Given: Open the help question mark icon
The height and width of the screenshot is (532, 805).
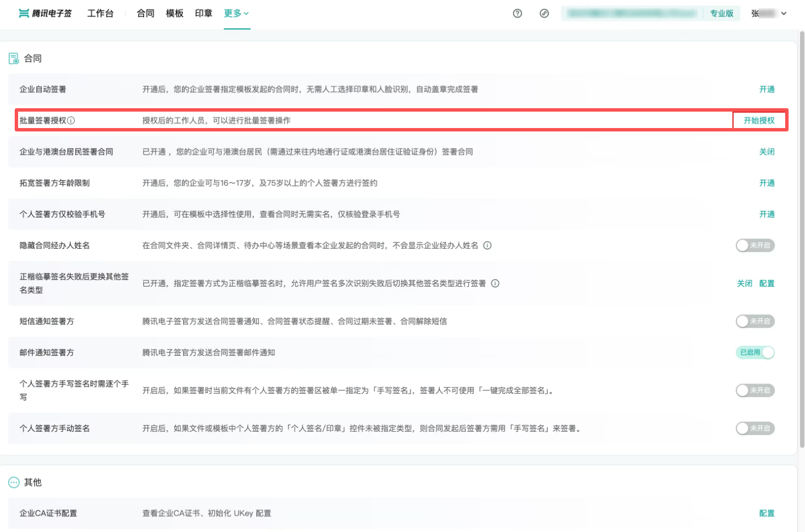Looking at the screenshot, I should pyautogui.click(x=517, y=13).
